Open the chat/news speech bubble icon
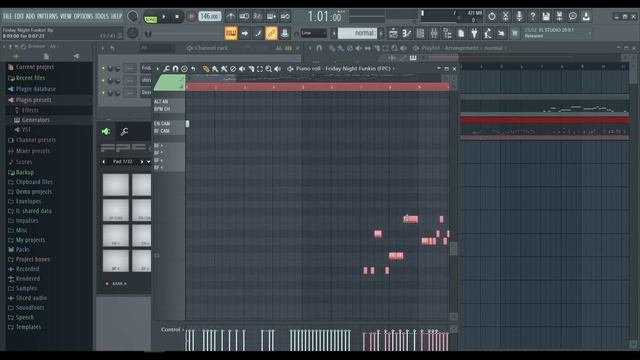This screenshot has height=360, width=640. click(573, 16)
